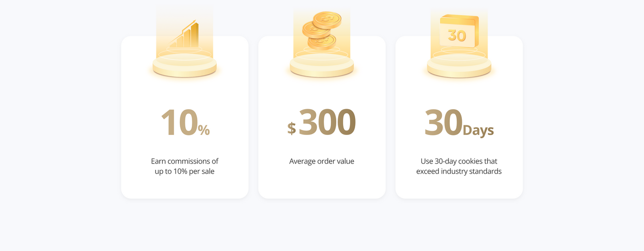Select the 10% commission card
644x251 pixels.
(x=184, y=189)
